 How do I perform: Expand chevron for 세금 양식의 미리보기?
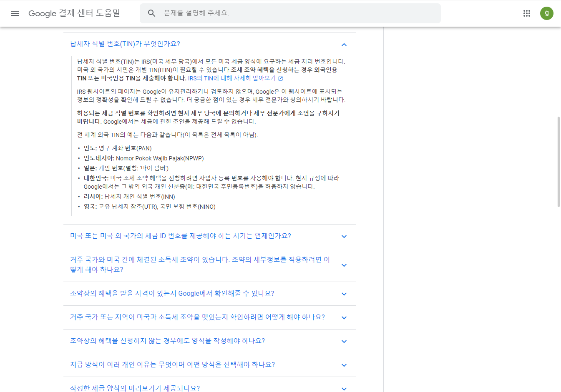click(344, 389)
